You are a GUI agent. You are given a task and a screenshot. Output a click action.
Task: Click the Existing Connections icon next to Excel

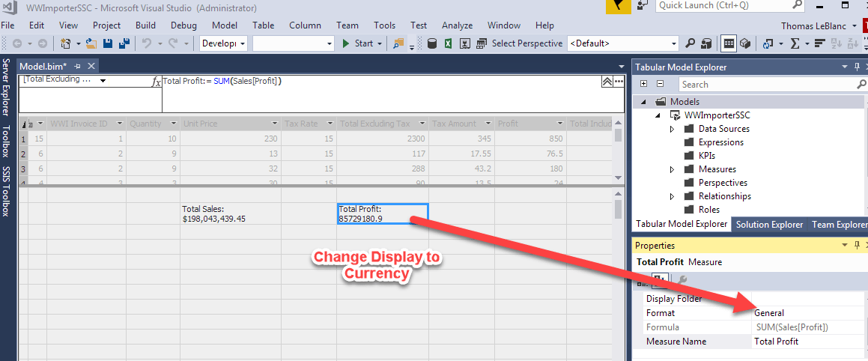pos(465,43)
